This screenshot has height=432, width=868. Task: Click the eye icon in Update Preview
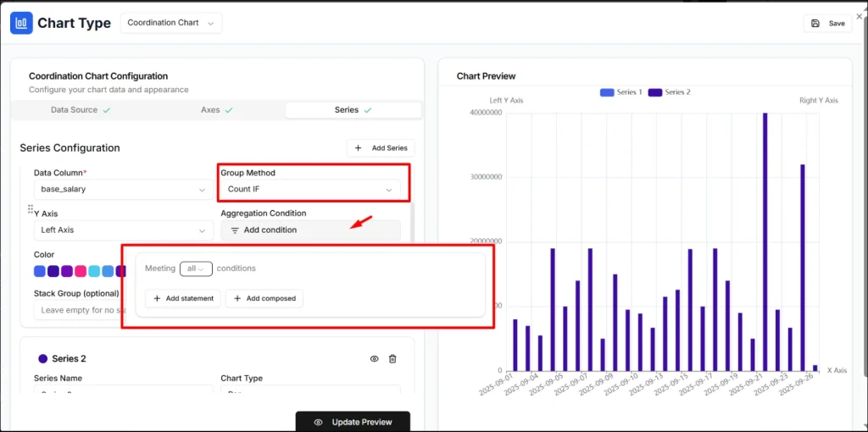pos(319,422)
